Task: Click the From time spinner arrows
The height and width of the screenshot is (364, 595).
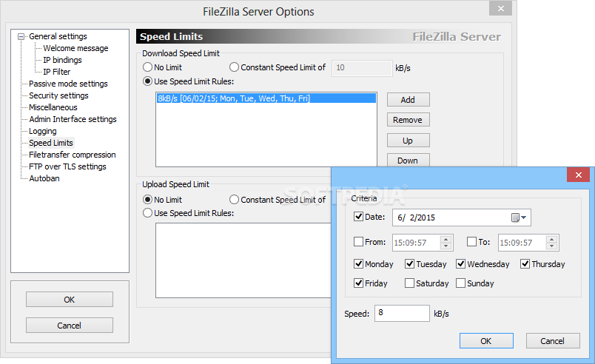Action: [x=446, y=242]
